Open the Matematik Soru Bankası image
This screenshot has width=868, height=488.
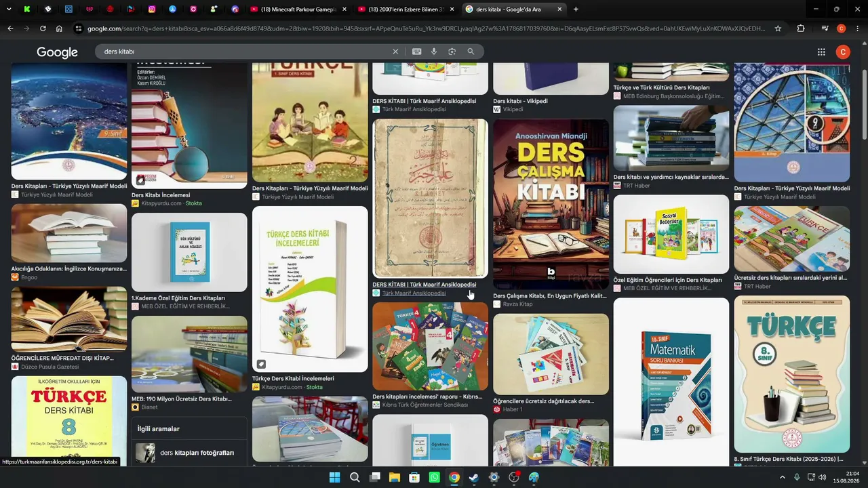click(x=671, y=384)
